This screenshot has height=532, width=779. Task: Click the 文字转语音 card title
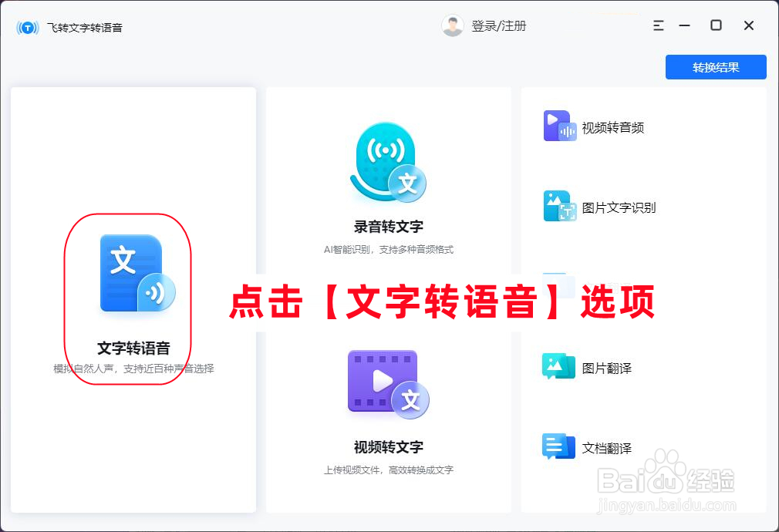pyautogui.click(x=133, y=348)
